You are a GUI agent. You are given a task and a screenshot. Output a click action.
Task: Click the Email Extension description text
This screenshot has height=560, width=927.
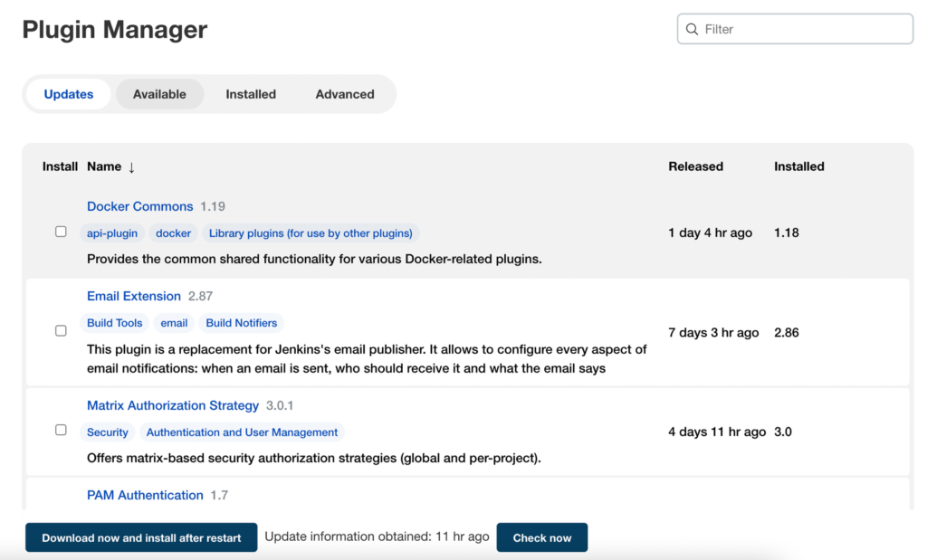[367, 358]
